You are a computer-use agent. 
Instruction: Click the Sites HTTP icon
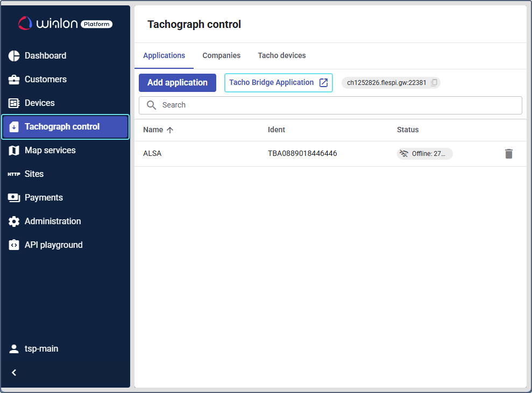14,174
